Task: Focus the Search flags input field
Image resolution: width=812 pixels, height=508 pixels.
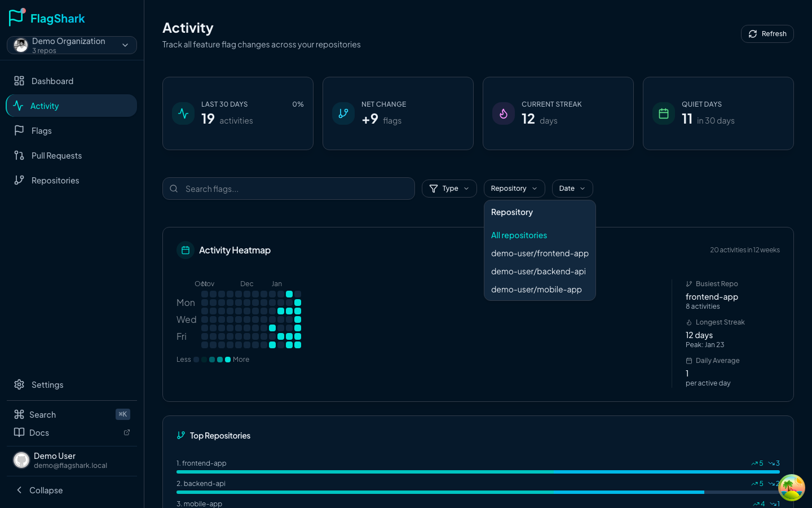Action: [293, 189]
